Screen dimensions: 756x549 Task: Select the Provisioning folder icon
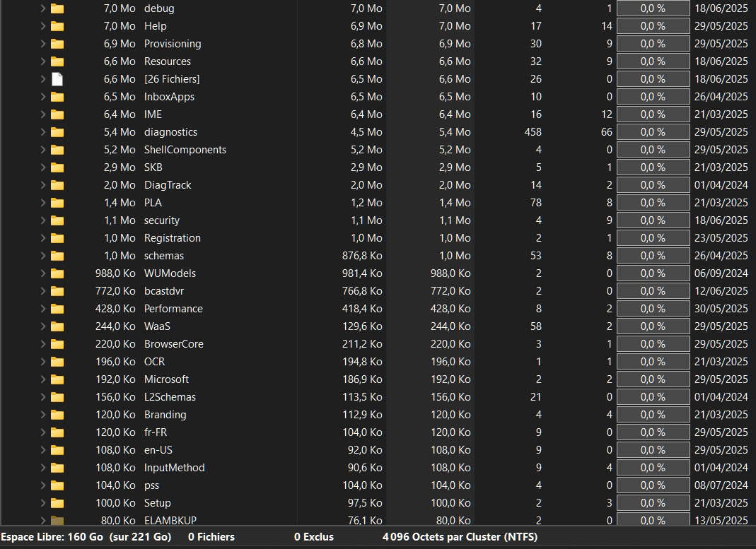pos(57,44)
